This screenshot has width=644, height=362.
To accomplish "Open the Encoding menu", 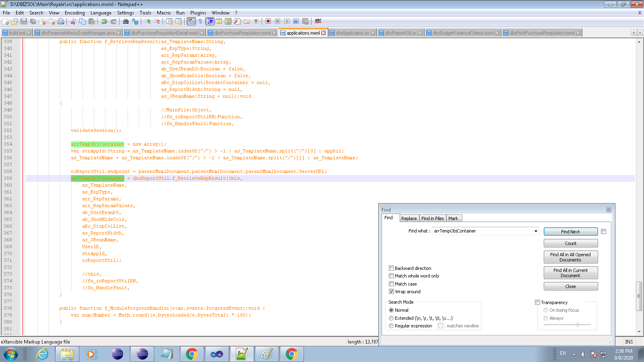I will pyautogui.click(x=75, y=13).
